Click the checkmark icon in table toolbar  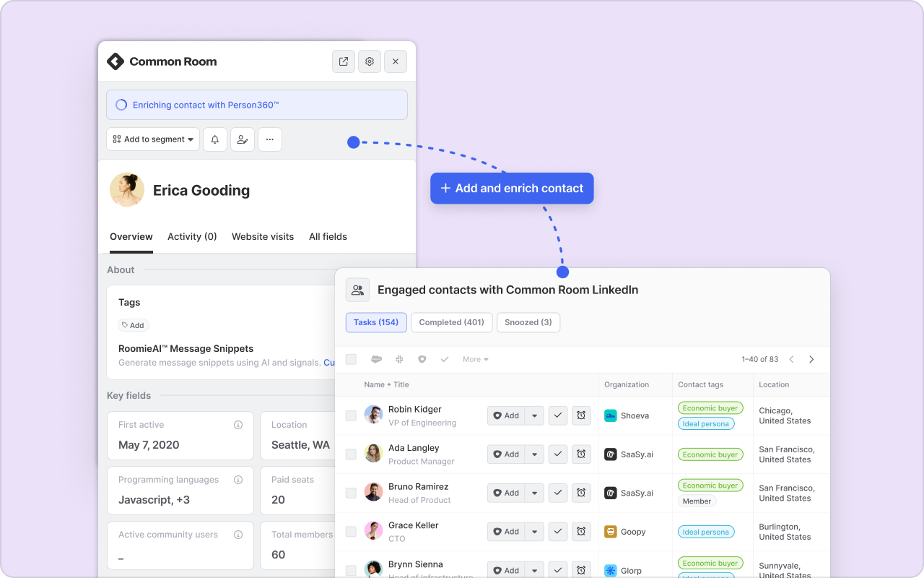445,359
